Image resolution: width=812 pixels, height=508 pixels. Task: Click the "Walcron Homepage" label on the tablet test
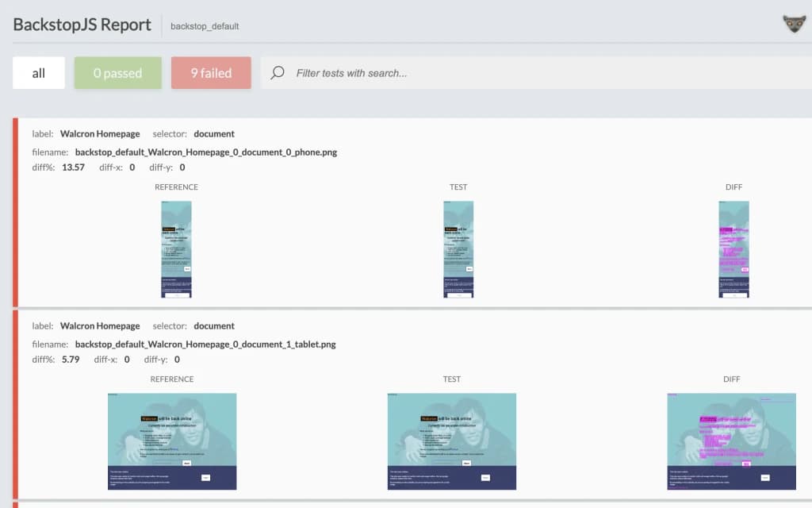100,326
